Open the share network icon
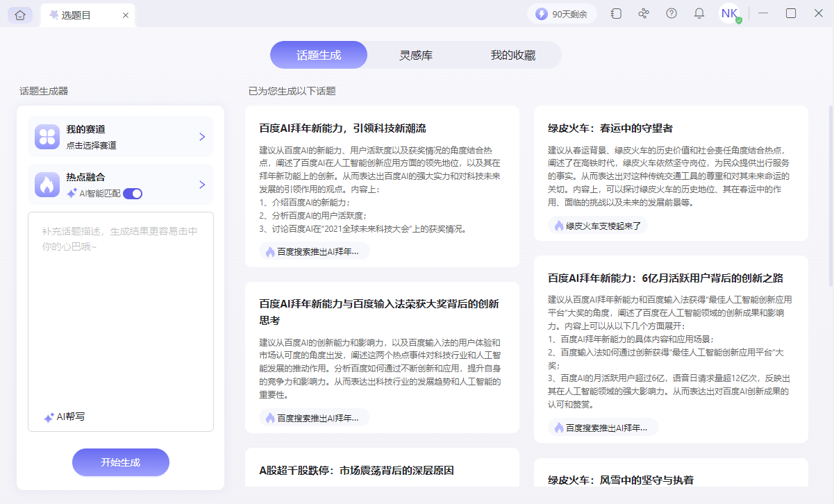This screenshot has width=834, height=504. [643, 13]
